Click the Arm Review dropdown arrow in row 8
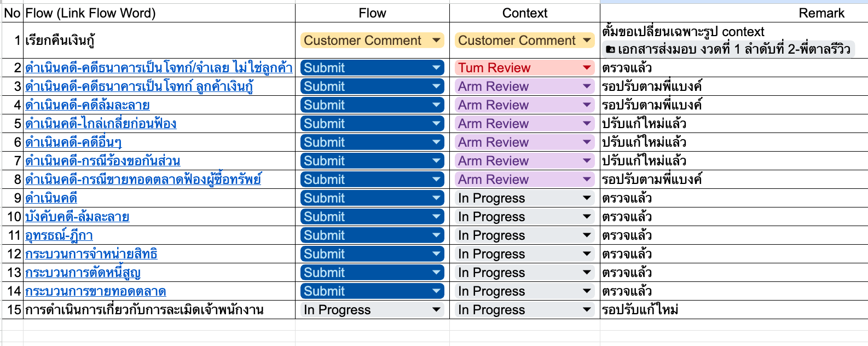Image resolution: width=868 pixels, height=346 pixels. click(587, 180)
